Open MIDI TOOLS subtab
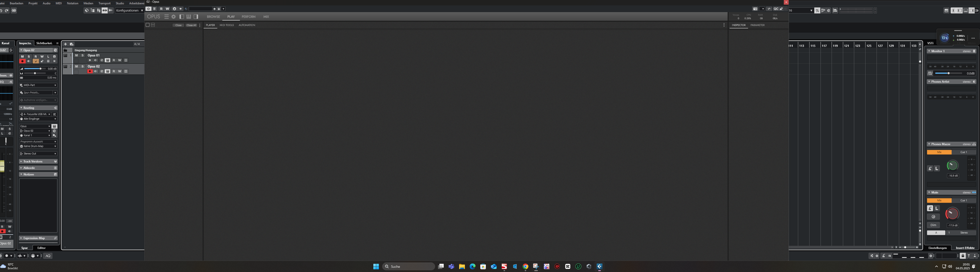 point(227,25)
